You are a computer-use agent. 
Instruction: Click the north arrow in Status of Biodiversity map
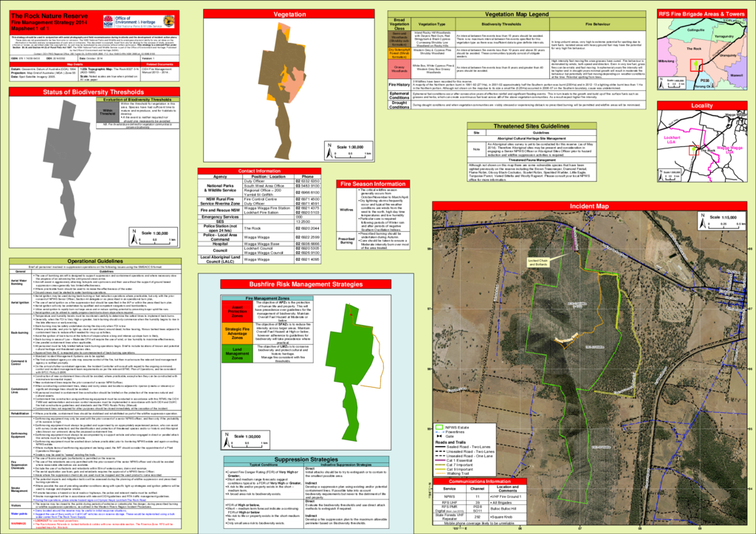(x=134, y=236)
